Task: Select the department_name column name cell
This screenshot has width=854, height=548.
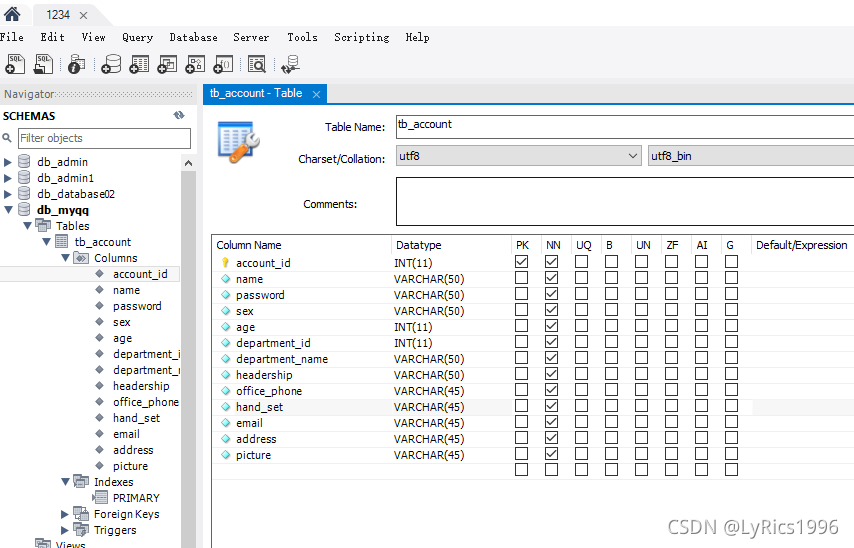Action: pyautogui.click(x=282, y=359)
